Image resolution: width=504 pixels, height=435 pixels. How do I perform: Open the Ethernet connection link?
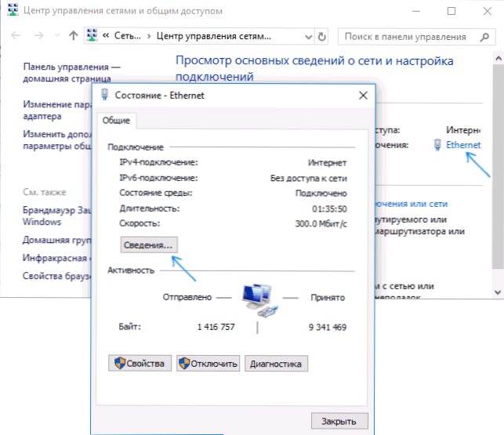(463, 145)
